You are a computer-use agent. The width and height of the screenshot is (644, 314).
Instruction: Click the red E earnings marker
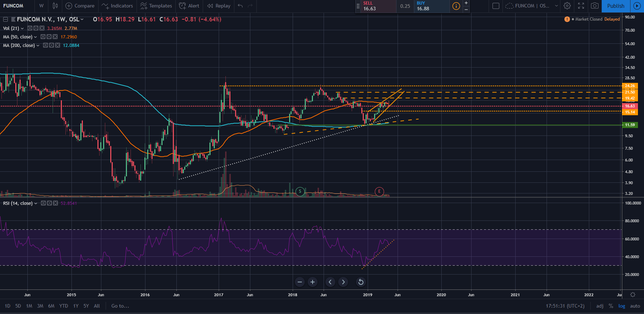click(x=379, y=192)
